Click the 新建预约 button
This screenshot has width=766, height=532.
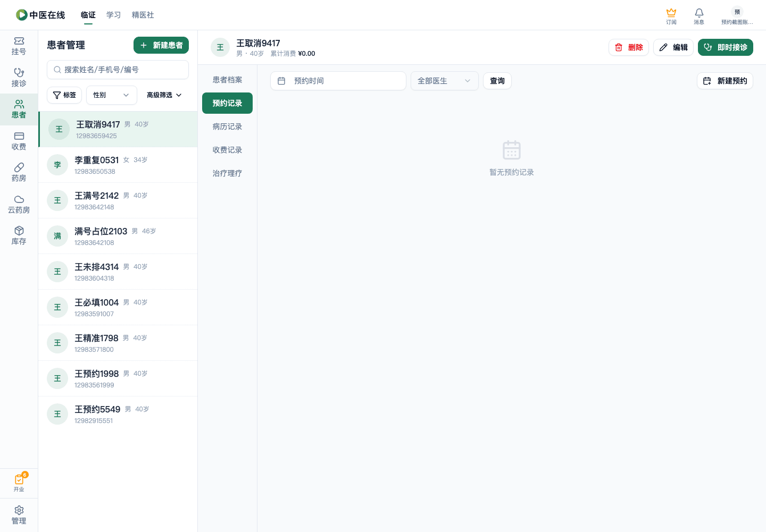[725, 81]
